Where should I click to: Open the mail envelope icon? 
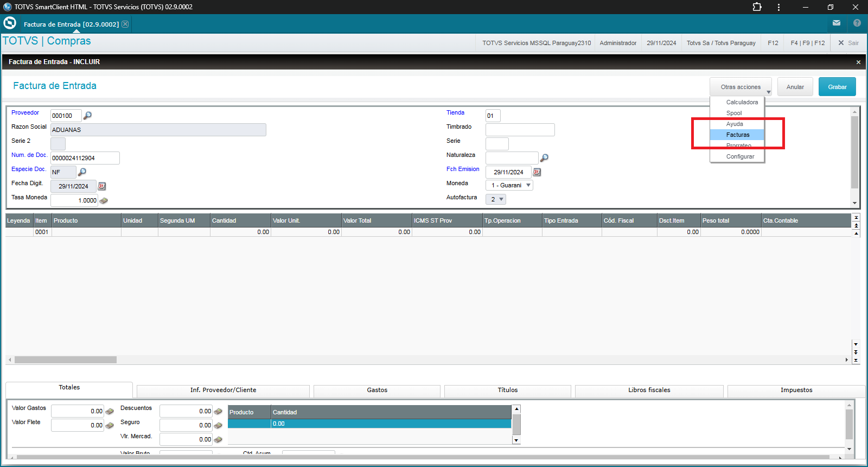click(x=837, y=23)
